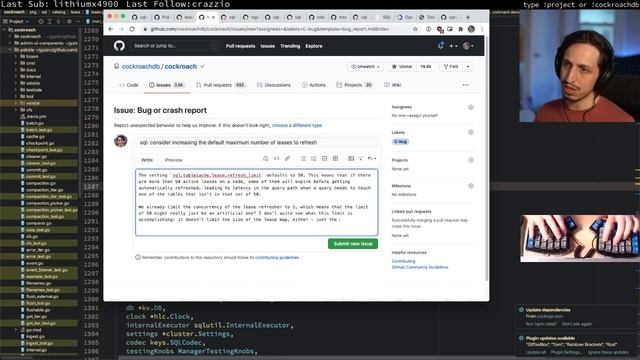Click the image attach icon in the editor toolbar
The height and width of the screenshot is (360, 640).
[351, 158]
